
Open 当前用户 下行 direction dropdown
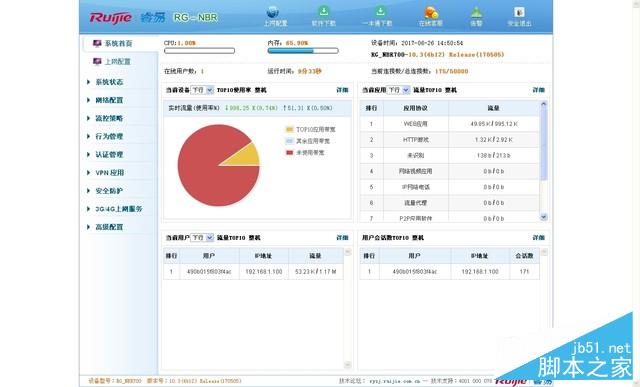pos(202,238)
